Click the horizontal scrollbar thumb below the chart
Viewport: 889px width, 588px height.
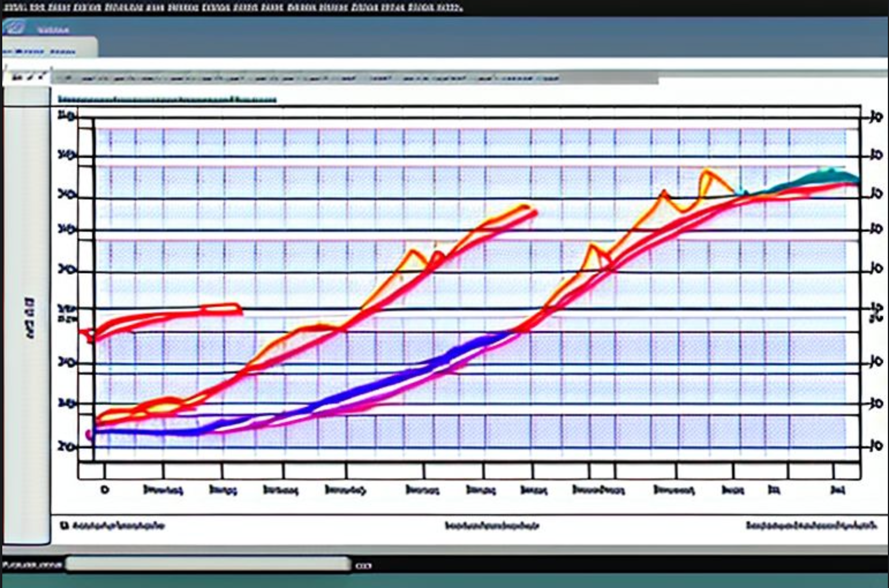point(208,564)
